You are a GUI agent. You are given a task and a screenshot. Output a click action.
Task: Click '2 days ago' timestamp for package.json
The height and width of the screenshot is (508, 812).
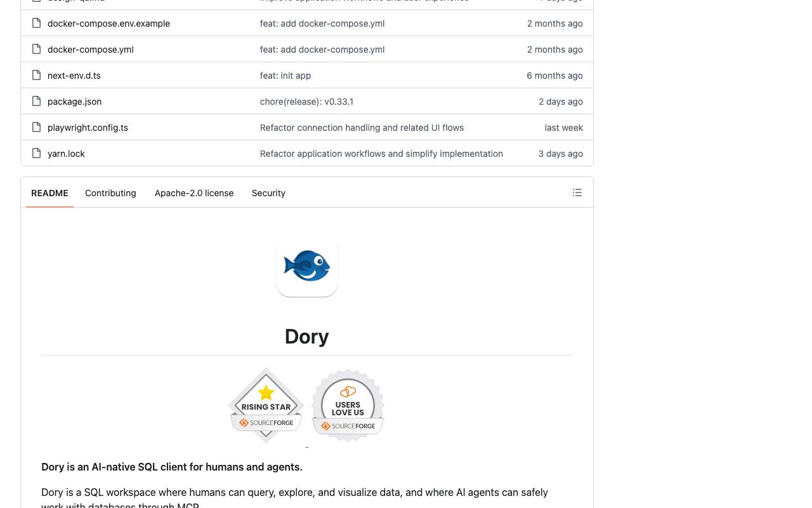point(561,102)
